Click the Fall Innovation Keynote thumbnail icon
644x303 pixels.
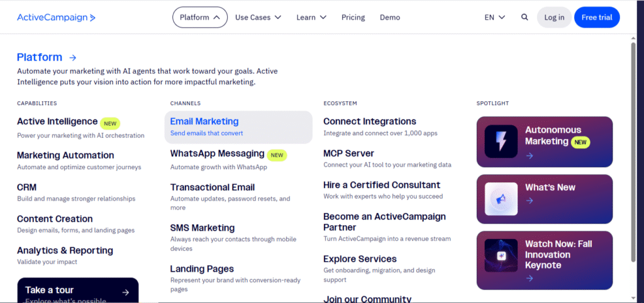pos(501,255)
